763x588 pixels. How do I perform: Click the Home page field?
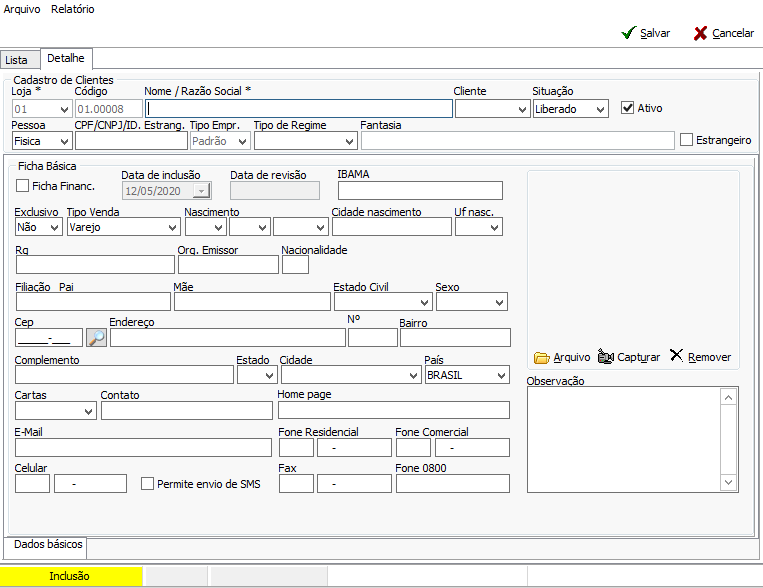point(394,410)
